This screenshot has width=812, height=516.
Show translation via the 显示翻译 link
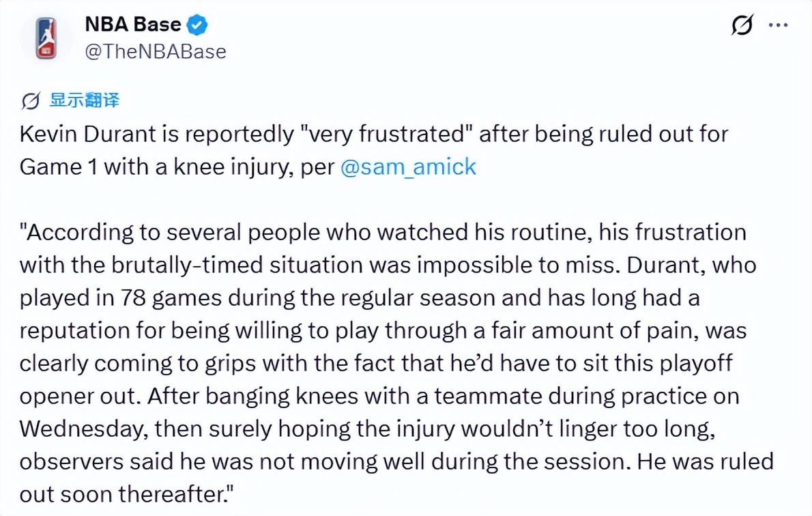84,101
